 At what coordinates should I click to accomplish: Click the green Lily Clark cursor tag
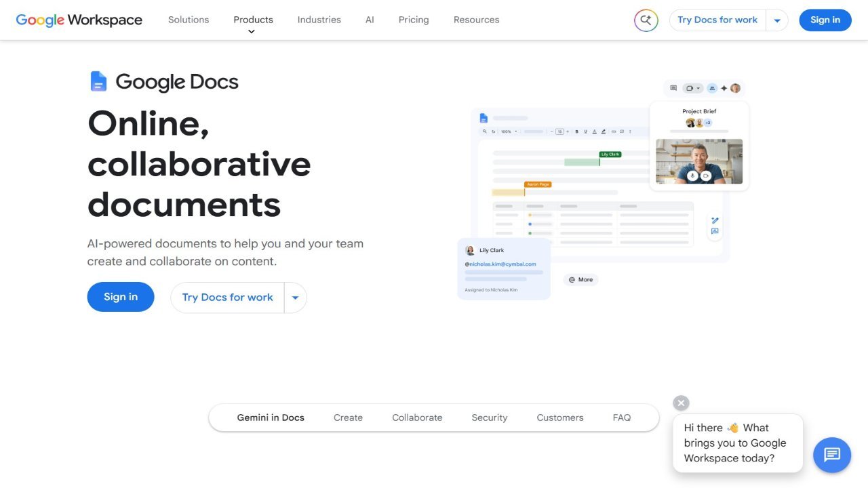click(x=610, y=155)
